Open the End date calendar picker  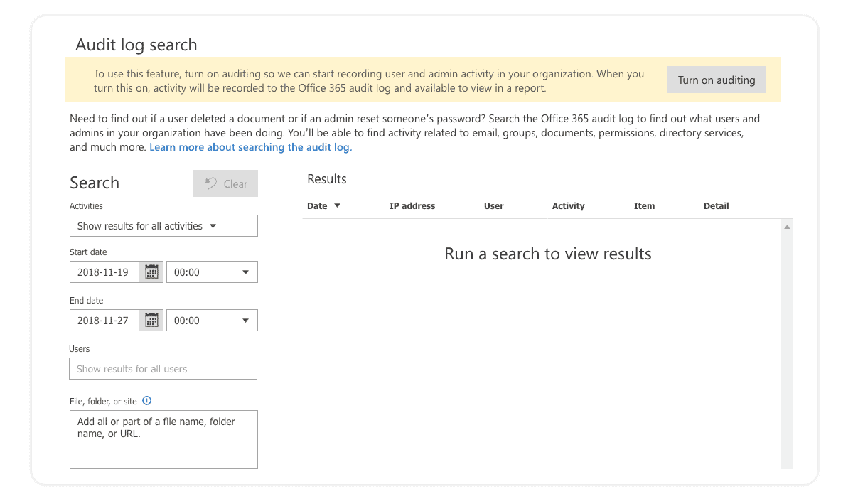pyautogui.click(x=151, y=320)
